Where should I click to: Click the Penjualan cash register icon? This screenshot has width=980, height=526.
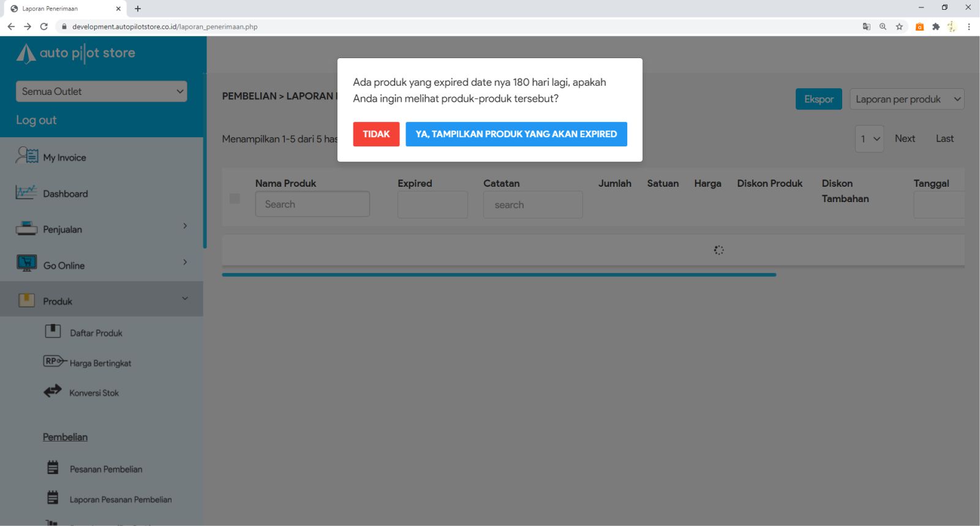(x=26, y=228)
